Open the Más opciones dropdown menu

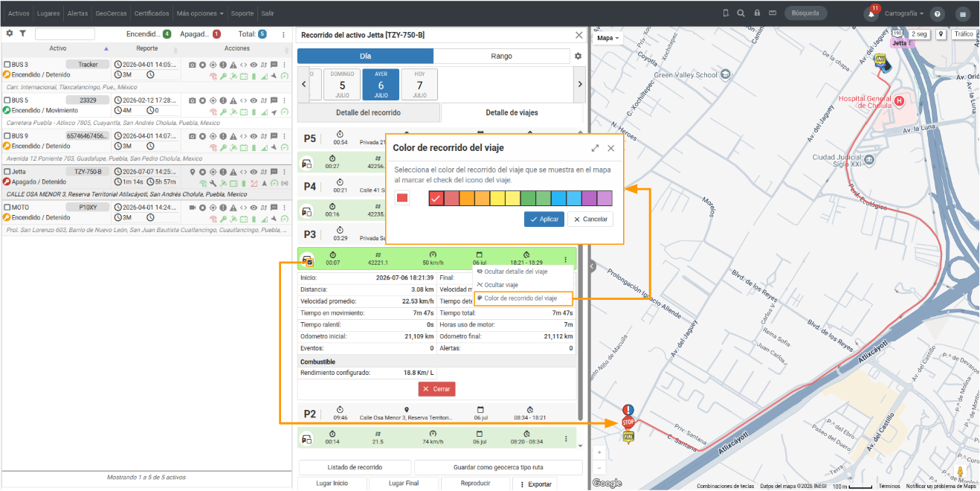pyautogui.click(x=201, y=13)
